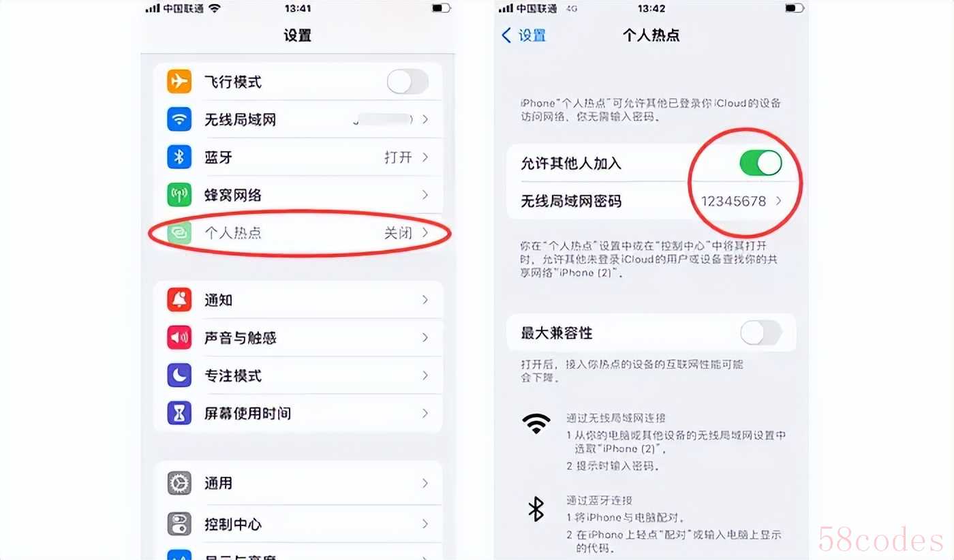Tap the blue Wi-Fi settings icon
The image size is (954, 560).
pyautogui.click(x=179, y=120)
